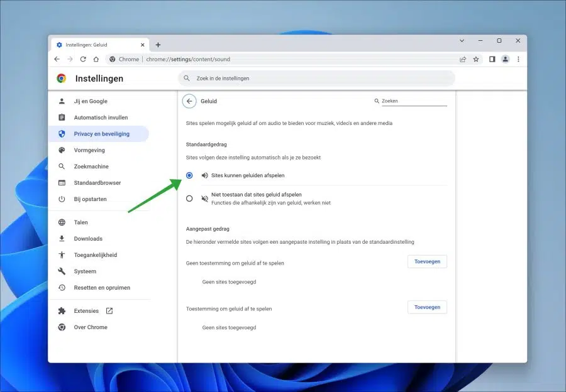
Task: Click the external link icon next to Extensies
Action: 109,311
